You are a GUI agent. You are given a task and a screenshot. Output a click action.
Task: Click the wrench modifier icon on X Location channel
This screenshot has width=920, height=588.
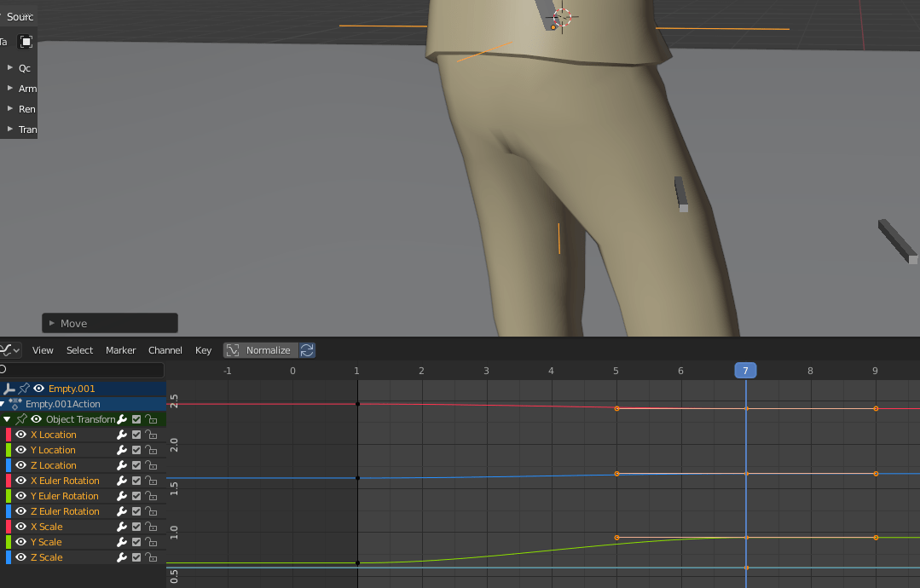point(123,435)
